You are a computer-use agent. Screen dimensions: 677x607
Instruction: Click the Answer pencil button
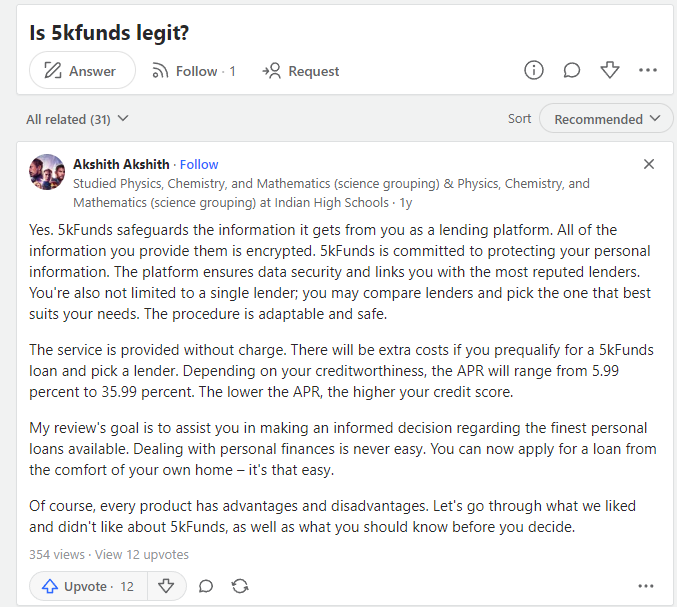click(81, 71)
